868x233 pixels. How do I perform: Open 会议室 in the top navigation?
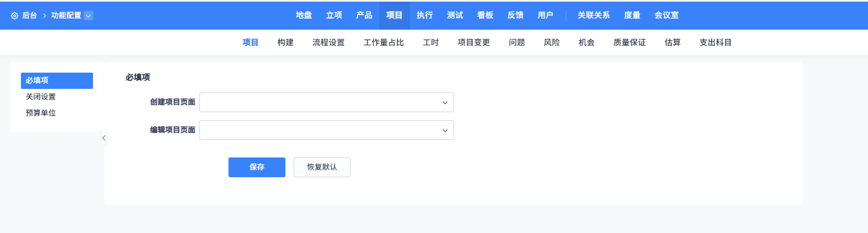coord(666,15)
